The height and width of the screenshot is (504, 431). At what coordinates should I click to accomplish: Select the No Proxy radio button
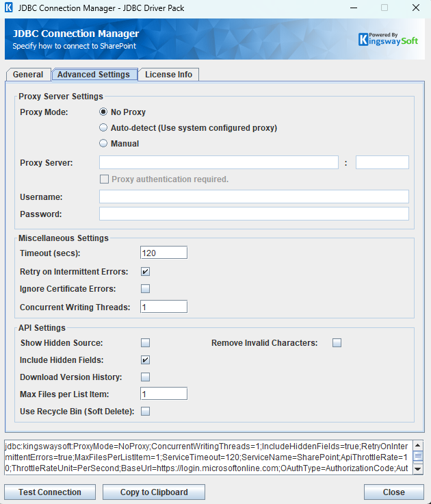pyautogui.click(x=103, y=112)
